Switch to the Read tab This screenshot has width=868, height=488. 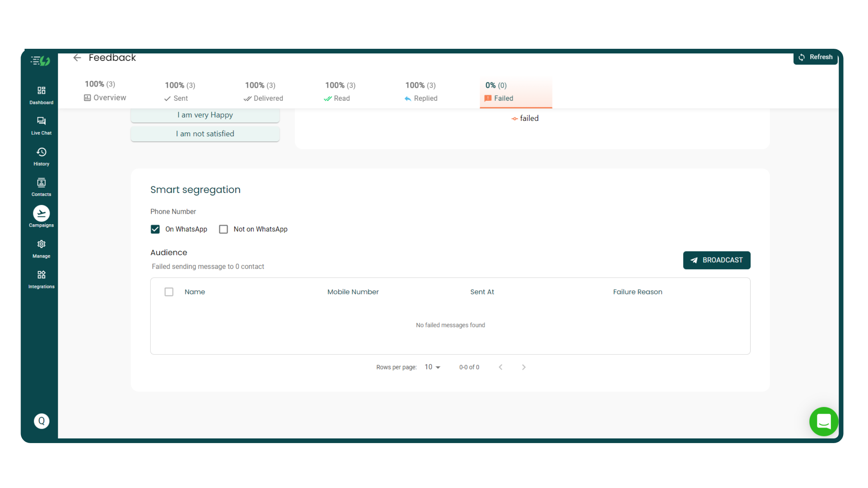click(340, 92)
